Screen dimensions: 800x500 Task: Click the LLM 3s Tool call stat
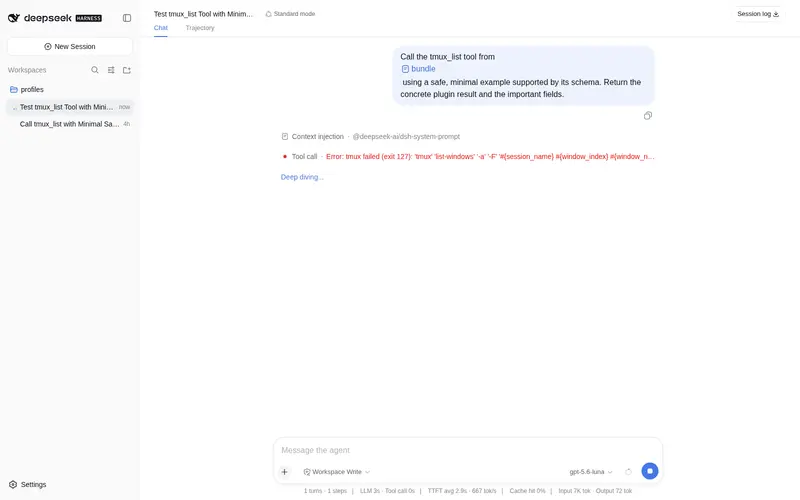pyautogui.click(x=387, y=491)
